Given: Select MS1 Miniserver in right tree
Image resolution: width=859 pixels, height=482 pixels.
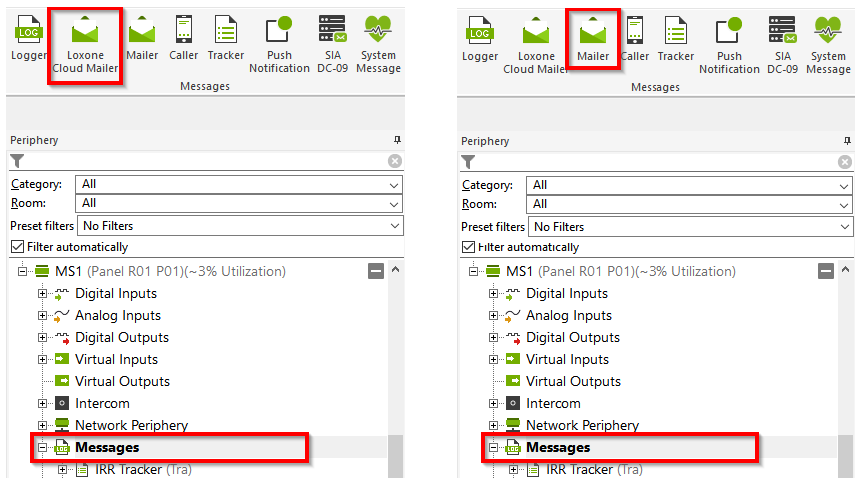Looking at the screenshot, I should [x=621, y=271].
